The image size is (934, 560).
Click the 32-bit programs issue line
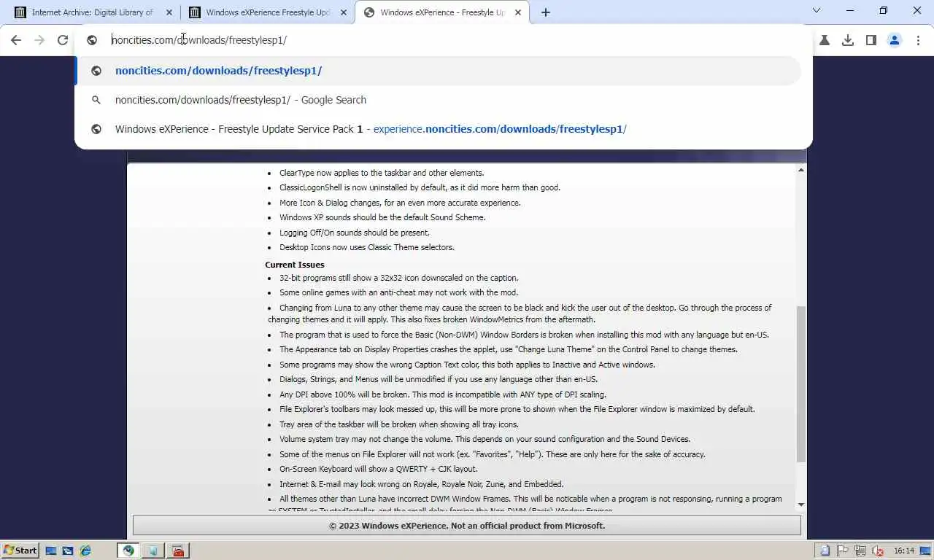(399, 278)
